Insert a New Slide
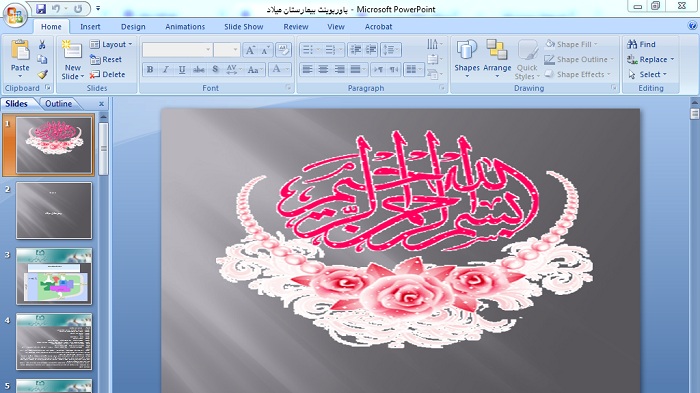 click(x=73, y=60)
